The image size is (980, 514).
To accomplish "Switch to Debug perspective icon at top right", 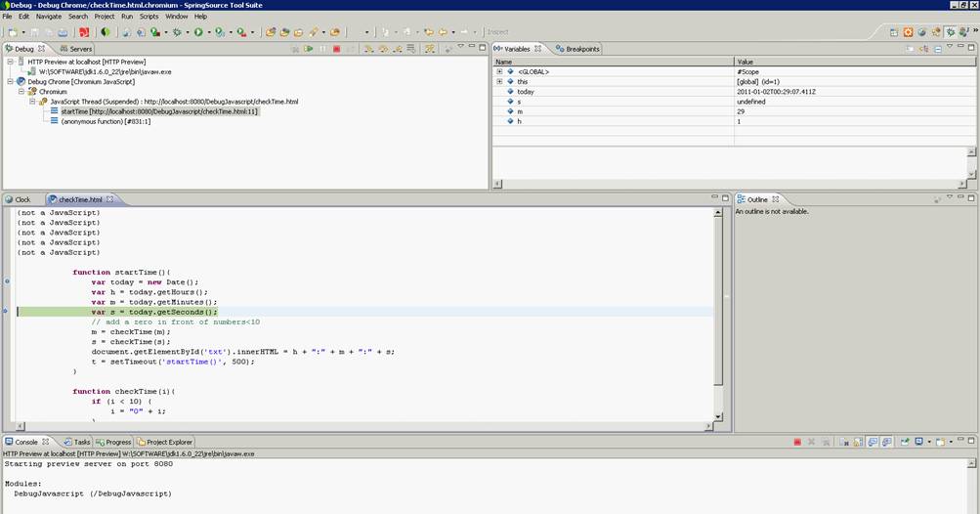I will pyautogui.click(x=949, y=32).
